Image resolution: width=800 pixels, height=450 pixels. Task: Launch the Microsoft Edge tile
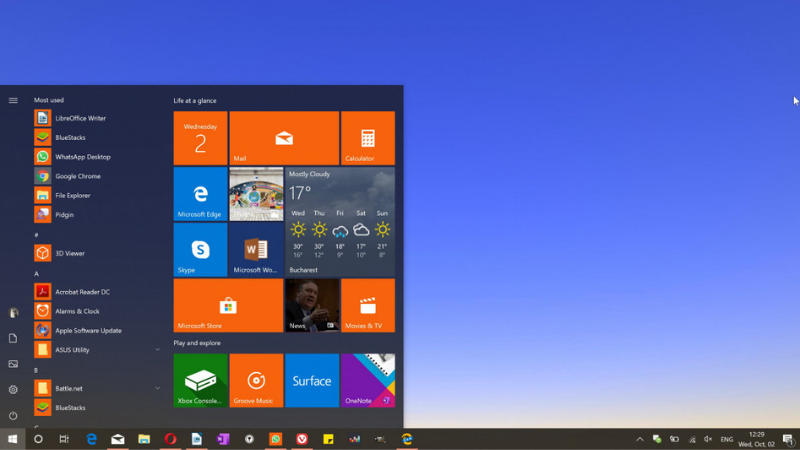[x=201, y=194]
